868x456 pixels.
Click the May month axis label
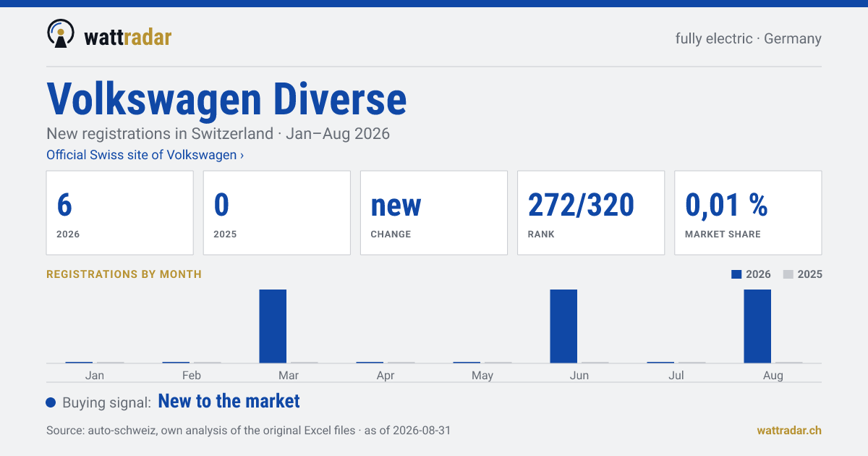(482, 375)
